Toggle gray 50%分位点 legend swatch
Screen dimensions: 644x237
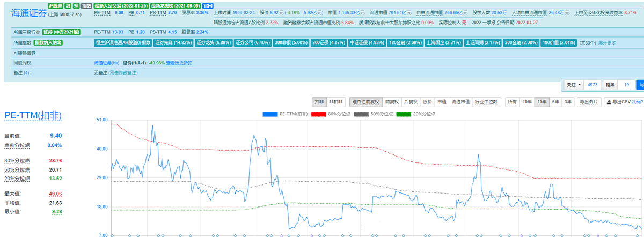tap(361, 114)
